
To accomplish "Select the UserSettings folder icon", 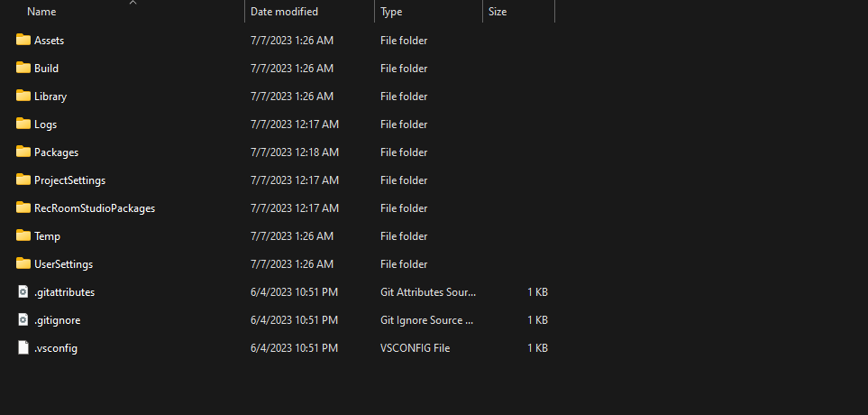I will click(23, 263).
